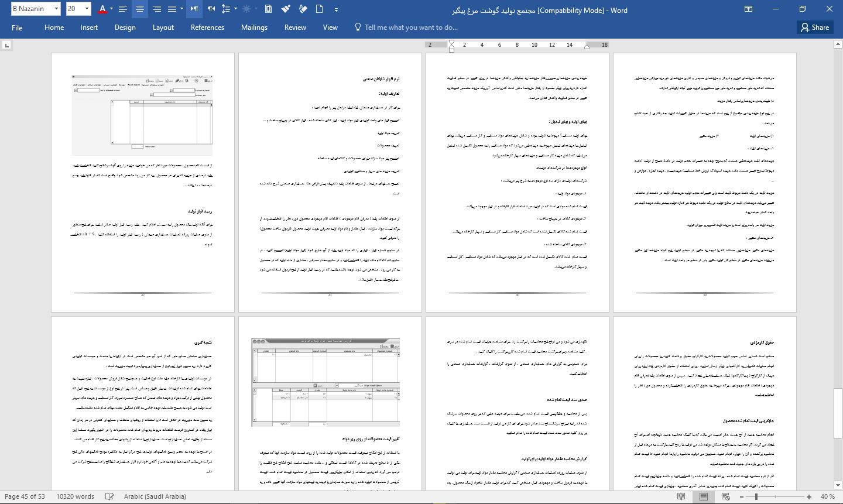Image resolution: width=843 pixels, height=504 pixels.
Task: Select the Format Painter brush icon
Action: pyautogui.click(x=286, y=9)
